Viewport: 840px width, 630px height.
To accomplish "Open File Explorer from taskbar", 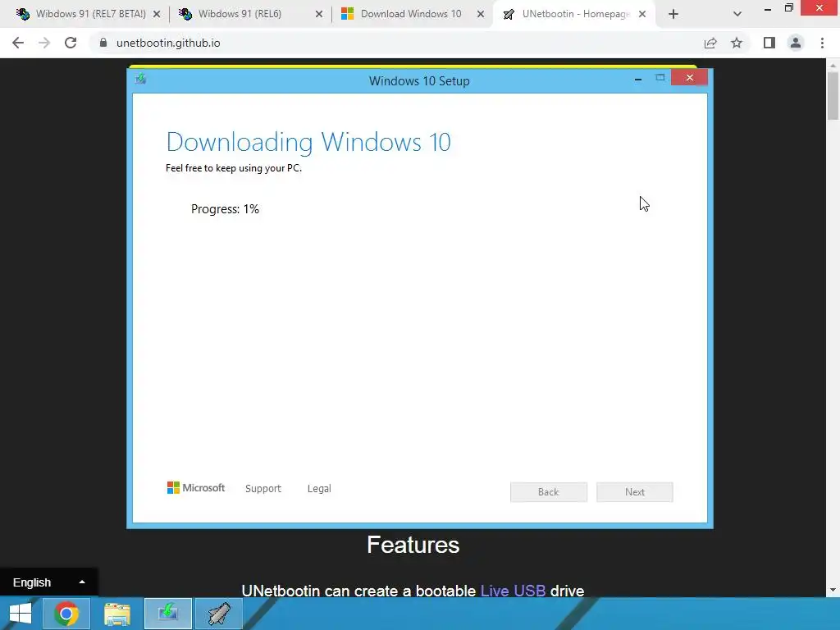I will click(x=117, y=614).
